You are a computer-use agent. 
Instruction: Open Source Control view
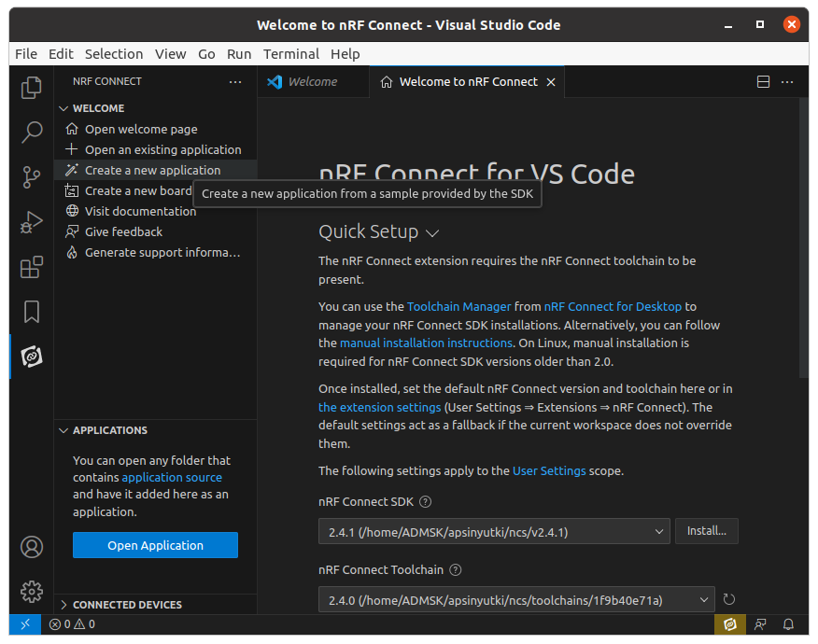point(32,177)
